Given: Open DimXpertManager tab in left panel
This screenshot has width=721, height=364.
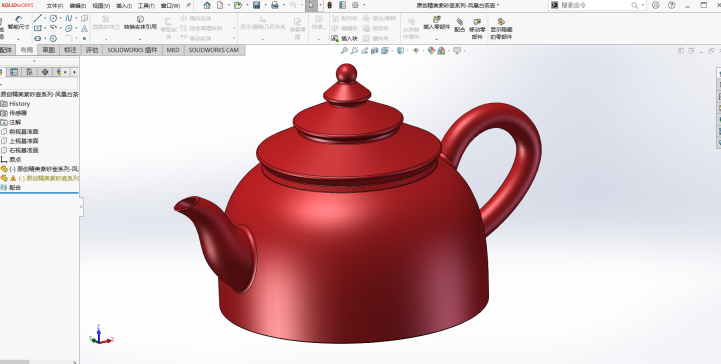Looking at the screenshot, I should coord(45,72).
